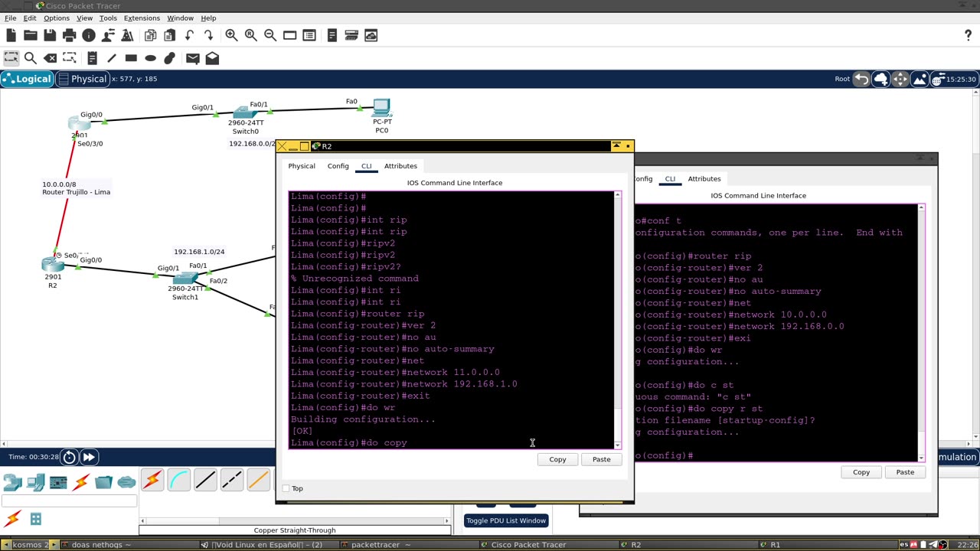
Task: Click the Help question mark icon
Action: pos(969,35)
